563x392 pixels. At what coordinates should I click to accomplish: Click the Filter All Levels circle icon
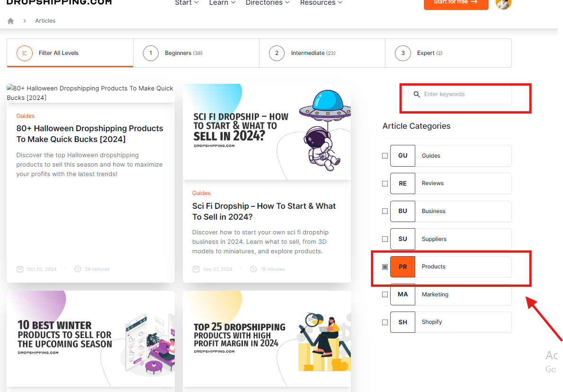(25, 53)
